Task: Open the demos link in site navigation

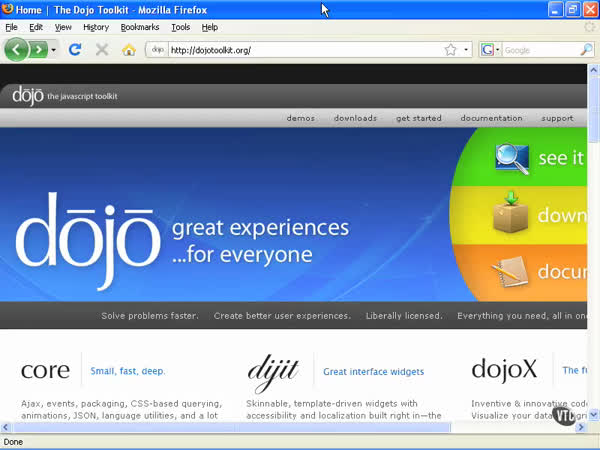Action: coord(300,118)
